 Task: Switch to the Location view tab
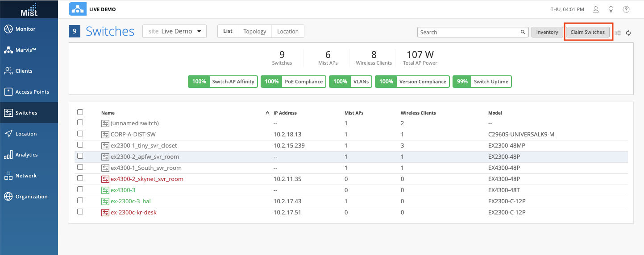tap(287, 31)
